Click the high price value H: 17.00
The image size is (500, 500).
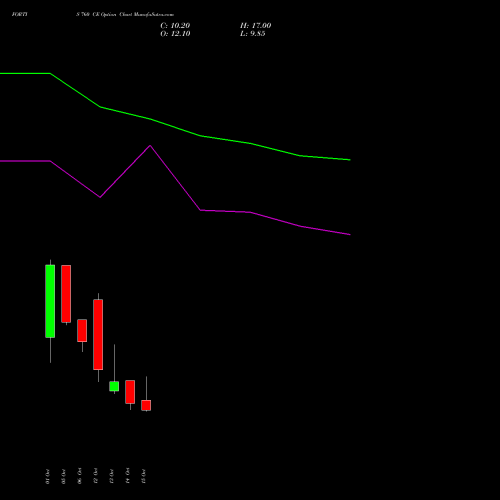click(x=256, y=26)
